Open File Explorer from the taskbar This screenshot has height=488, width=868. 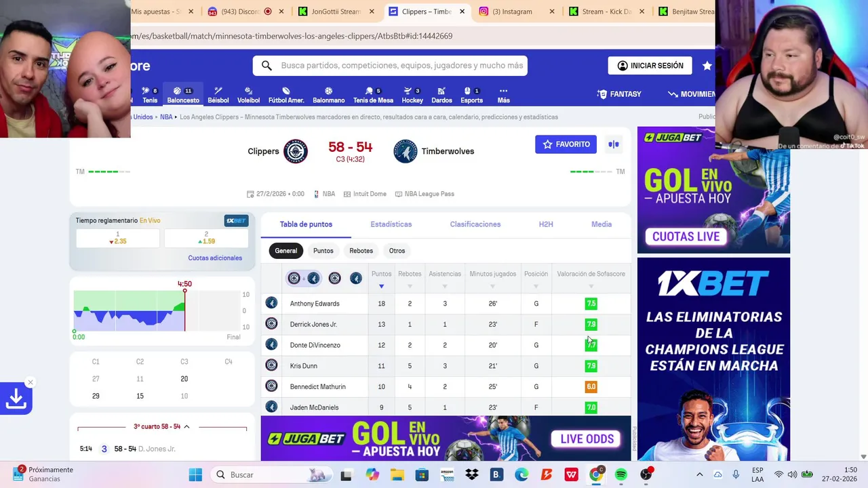pyautogui.click(x=397, y=474)
